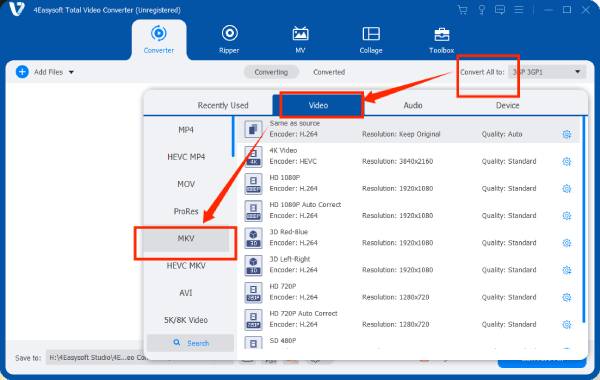The height and width of the screenshot is (380, 600).
Task: Choose HEVC MP4 format
Action: (x=186, y=157)
